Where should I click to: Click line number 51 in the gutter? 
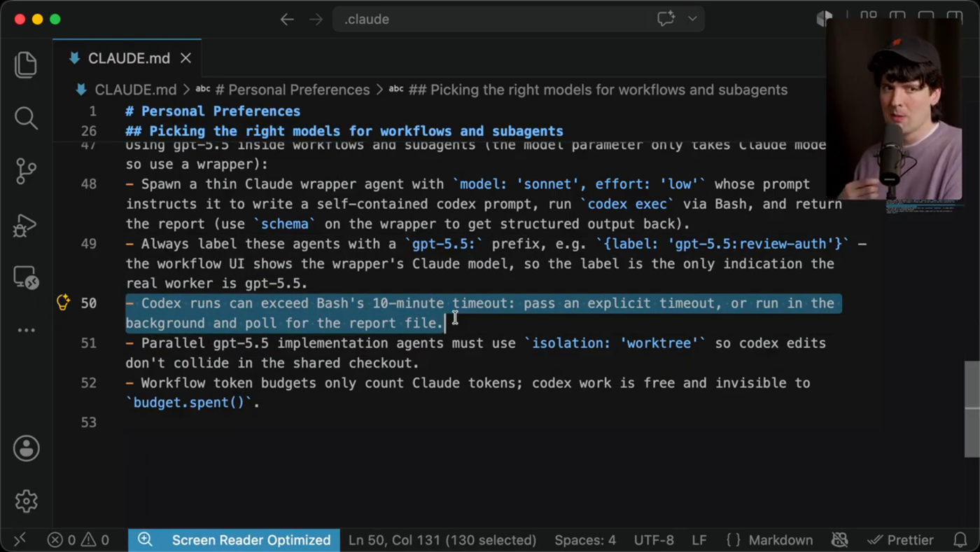tap(89, 343)
